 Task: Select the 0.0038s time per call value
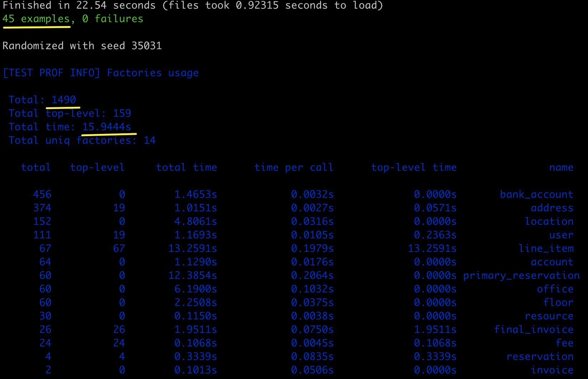pos(312,317)
